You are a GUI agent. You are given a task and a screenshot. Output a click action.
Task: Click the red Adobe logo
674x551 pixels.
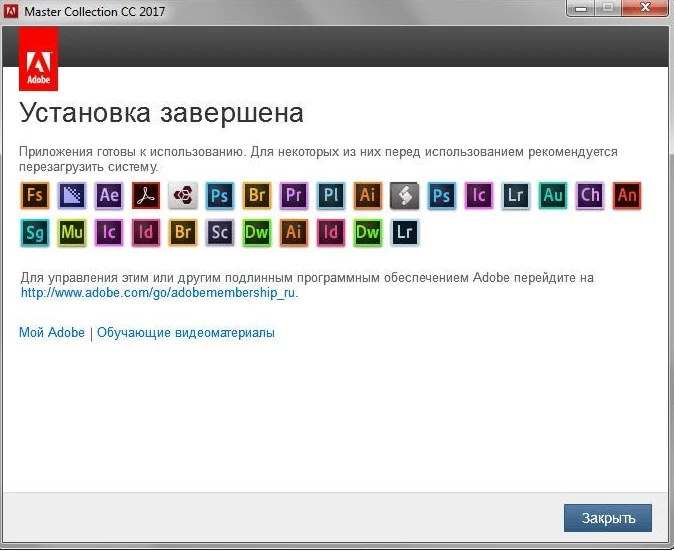tap(38, 59)
